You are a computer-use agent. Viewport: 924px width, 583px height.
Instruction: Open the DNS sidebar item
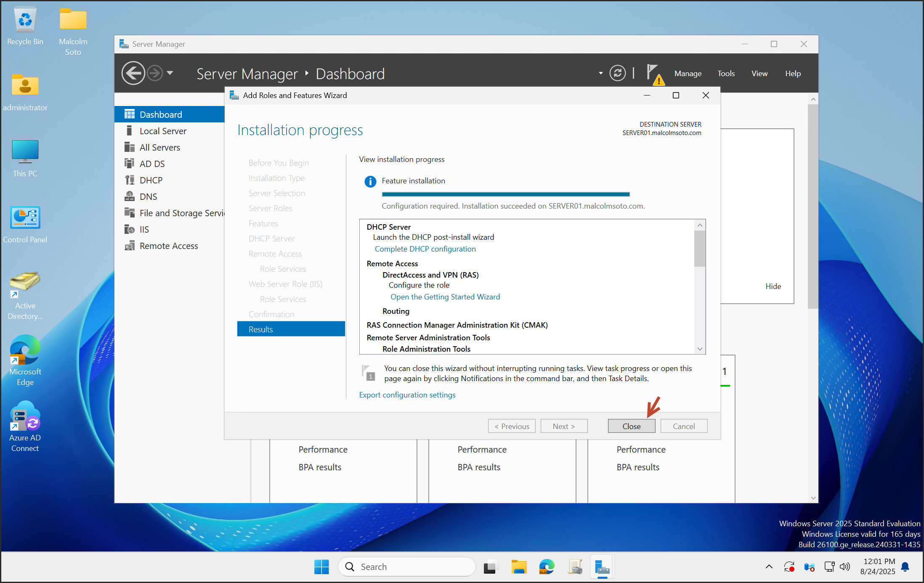(148, 197)
